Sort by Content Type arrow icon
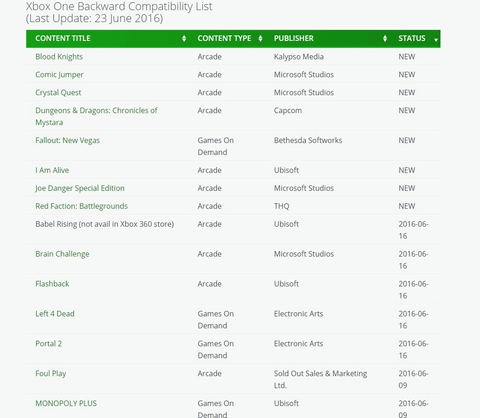Viewport: 480px width, 418px height. (260, 39)
